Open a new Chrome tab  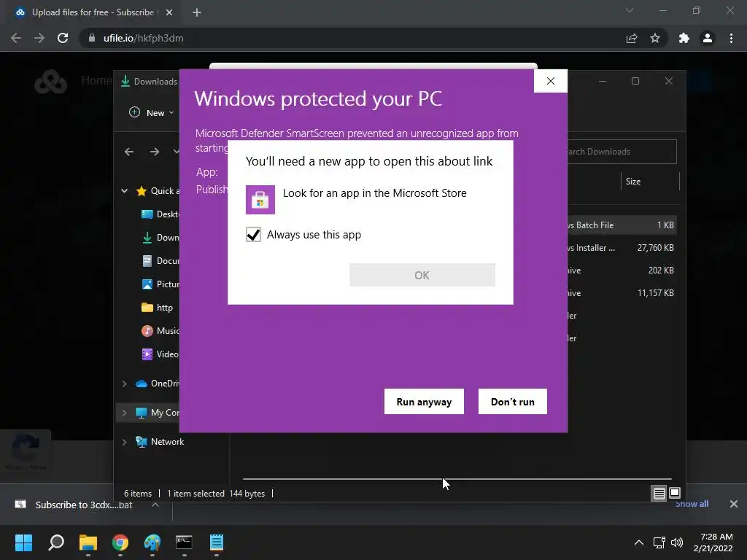197,12
